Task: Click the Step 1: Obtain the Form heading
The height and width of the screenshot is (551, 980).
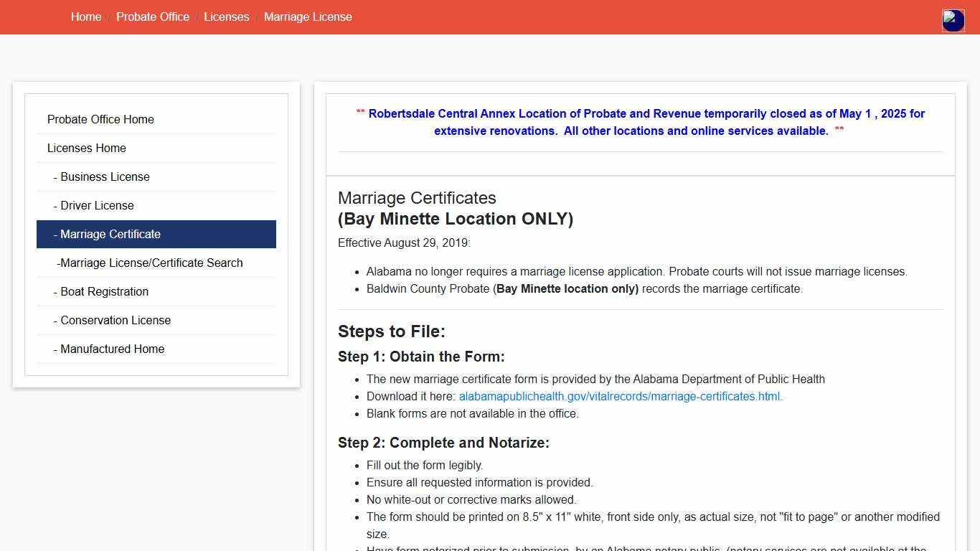Action: [x=421, y=357]
